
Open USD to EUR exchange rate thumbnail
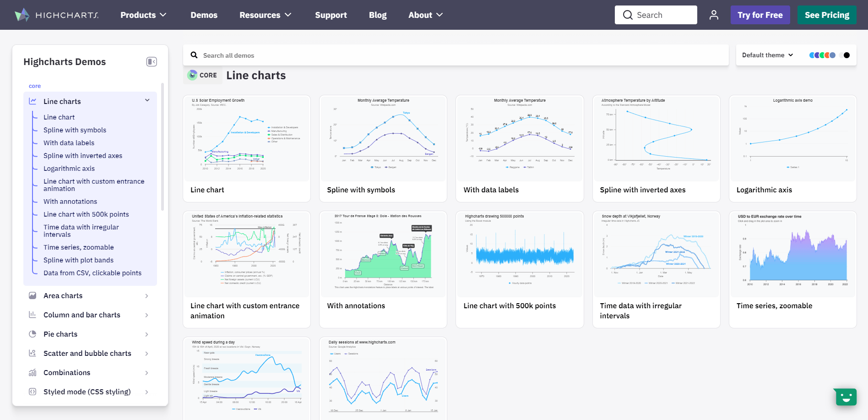click(x=792, y=254)
